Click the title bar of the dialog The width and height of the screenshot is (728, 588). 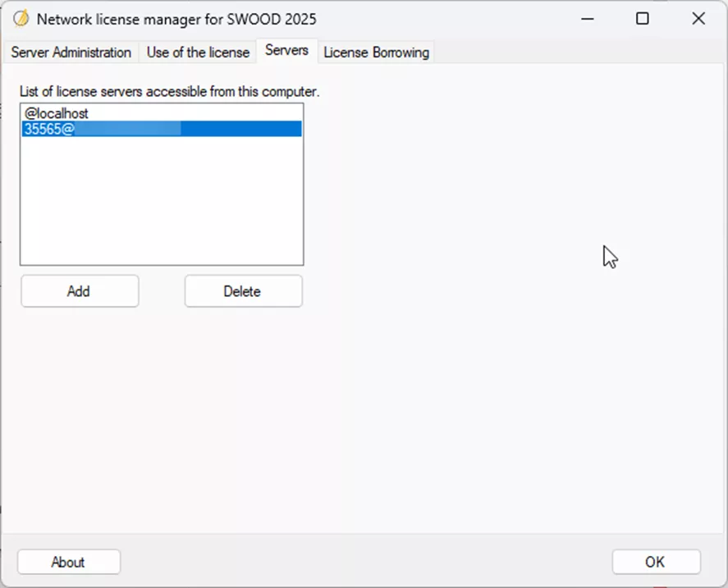point(328,18)
